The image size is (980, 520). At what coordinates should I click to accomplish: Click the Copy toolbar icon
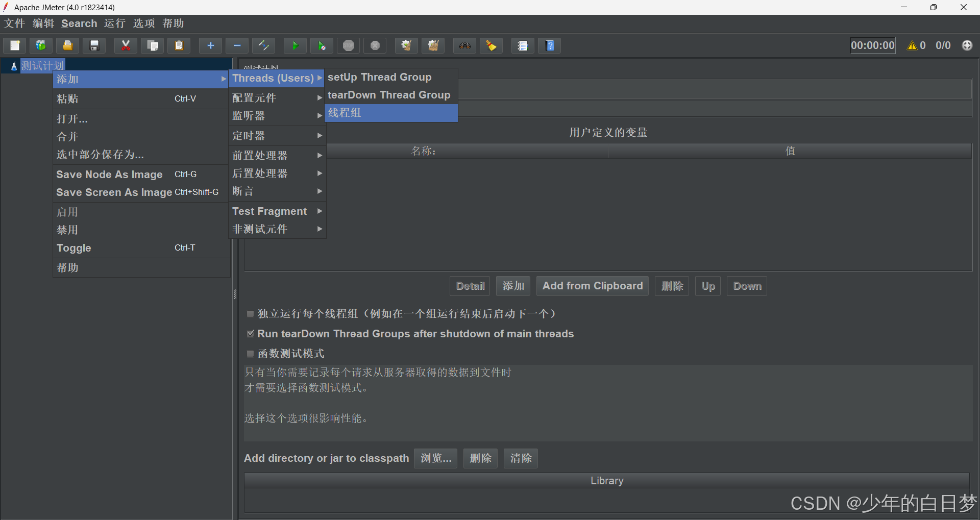coord(152,45)
